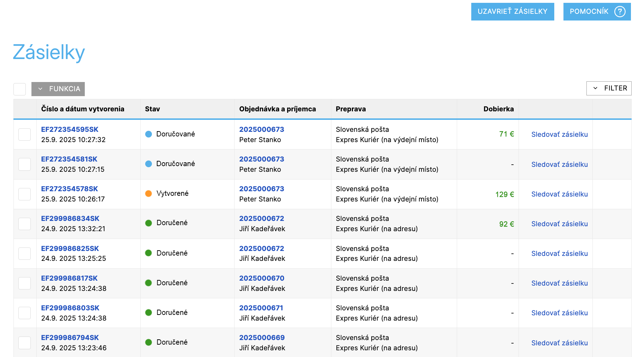This screenshot has height=357, width=644.
Task: Check the row checkbox for EF299986817SK
Action: tap(25, 283)
